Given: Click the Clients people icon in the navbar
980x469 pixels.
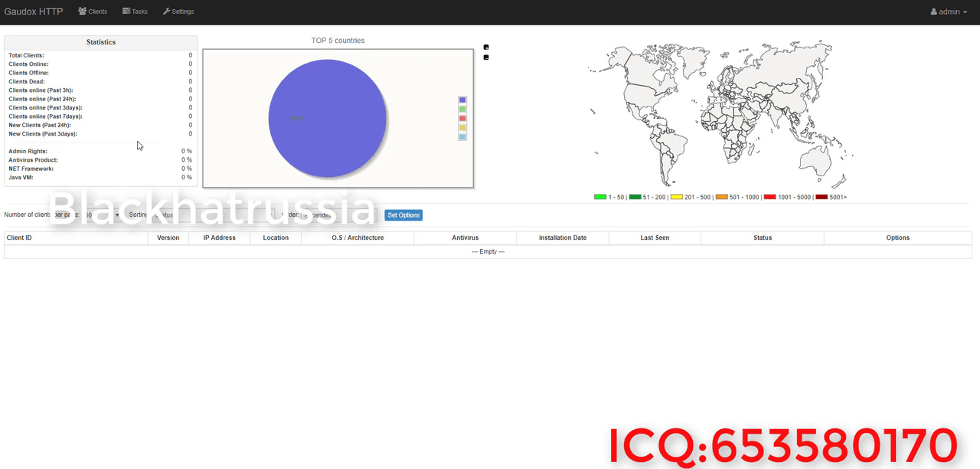Looking at the screenshot, I should click(82, 11).
